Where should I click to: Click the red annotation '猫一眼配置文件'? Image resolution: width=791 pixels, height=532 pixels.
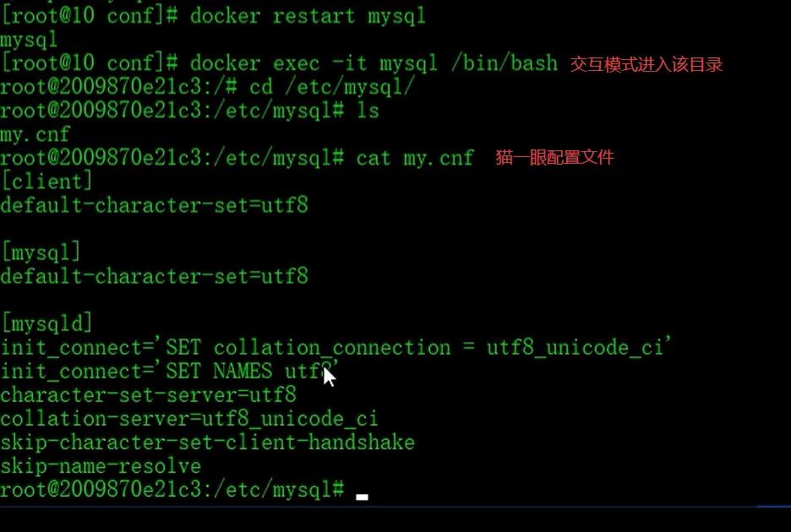click(x=554, y=157)
